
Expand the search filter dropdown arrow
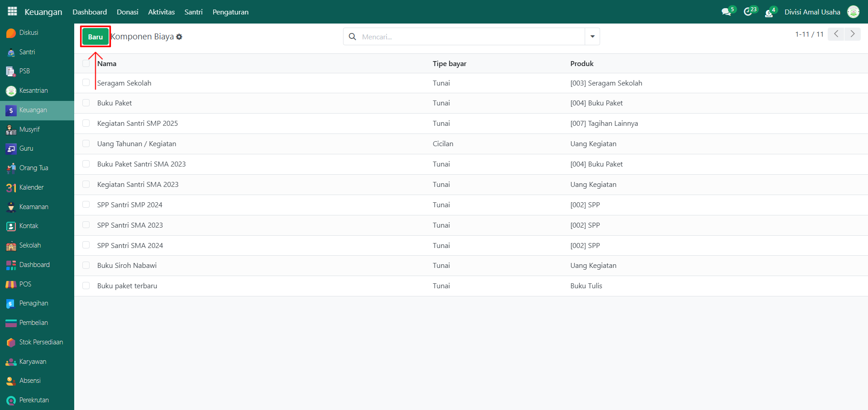pos(592,37)
